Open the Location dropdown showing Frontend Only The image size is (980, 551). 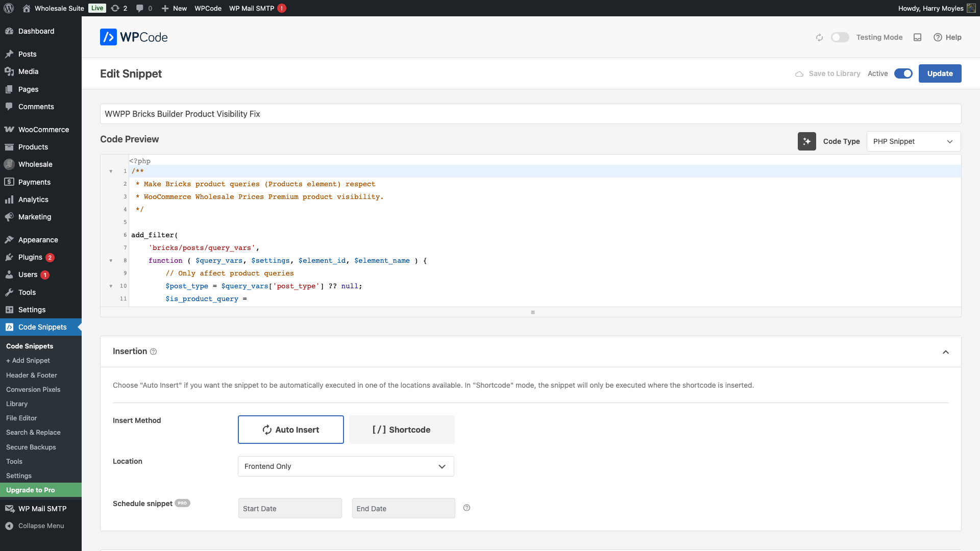point(346,466)
